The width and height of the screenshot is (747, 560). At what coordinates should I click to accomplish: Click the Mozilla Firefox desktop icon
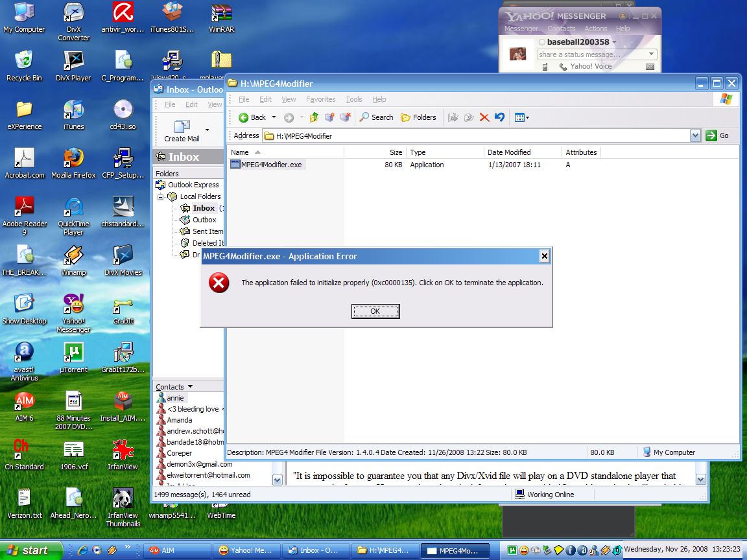pos(74,163)
